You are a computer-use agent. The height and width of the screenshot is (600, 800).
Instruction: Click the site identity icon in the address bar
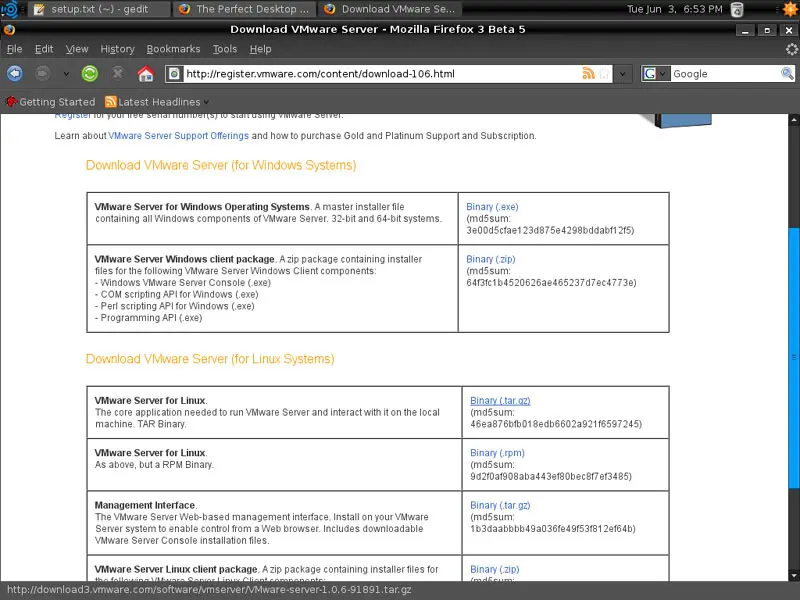tap(174, 74)
